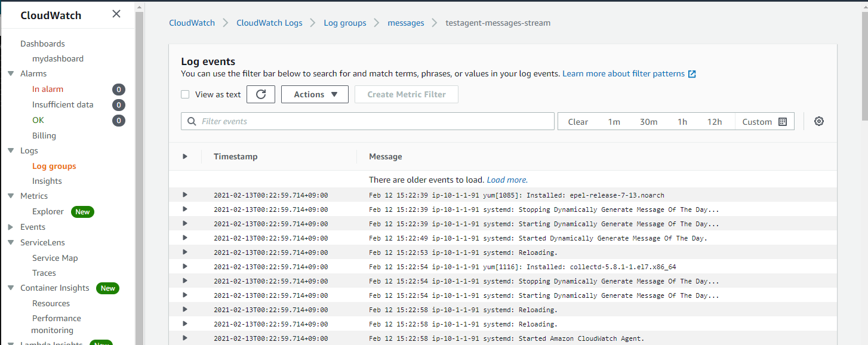The width and height of the screenshot is (868, 345).
Task: Expand the first log event row
Action: 184,195
